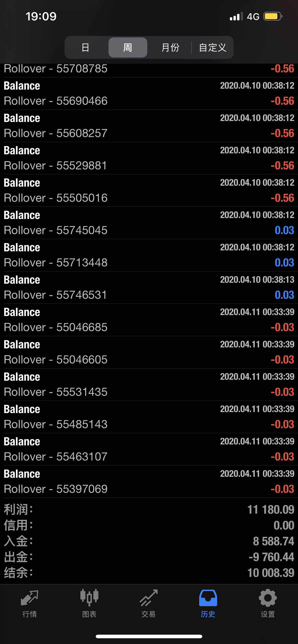This screenshot has height=644, width=298.
Task: Open Rollover entry 55690466
Action: click(149, 93)
